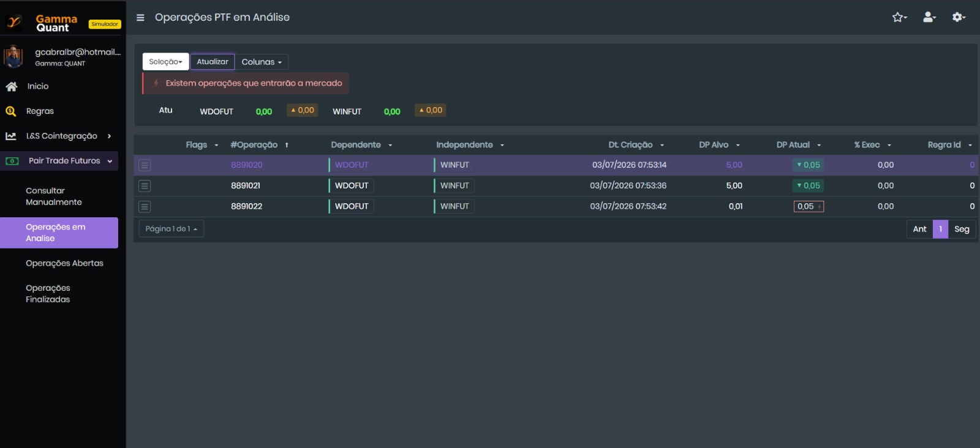Screen dimensions: 980x448
Task: Click operation number 8891021
Action: tap(246, 186)
